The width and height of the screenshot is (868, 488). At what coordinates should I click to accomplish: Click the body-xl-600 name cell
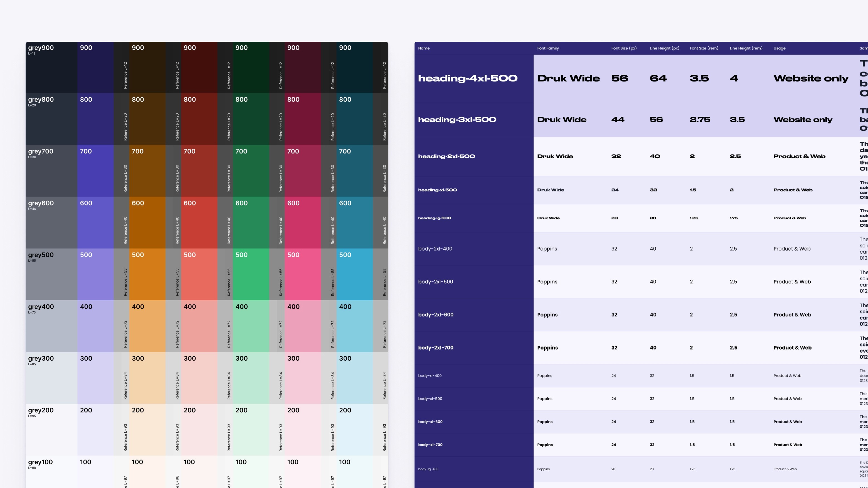pyautogui.click(x=474, y=422)
